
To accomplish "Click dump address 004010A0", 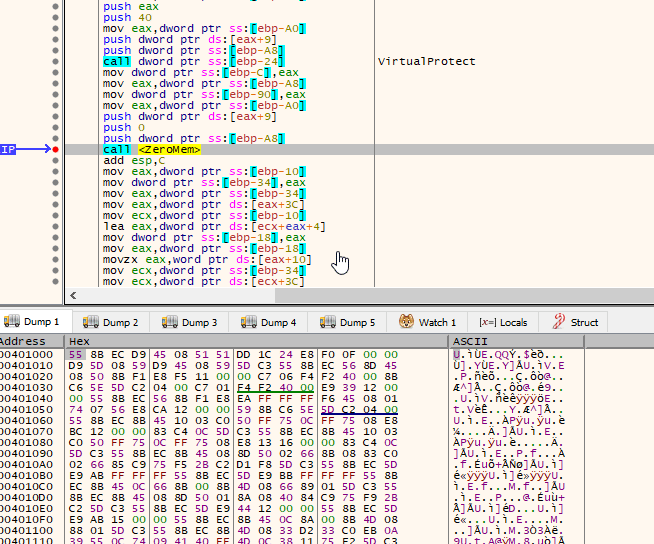I will (27, 465).
